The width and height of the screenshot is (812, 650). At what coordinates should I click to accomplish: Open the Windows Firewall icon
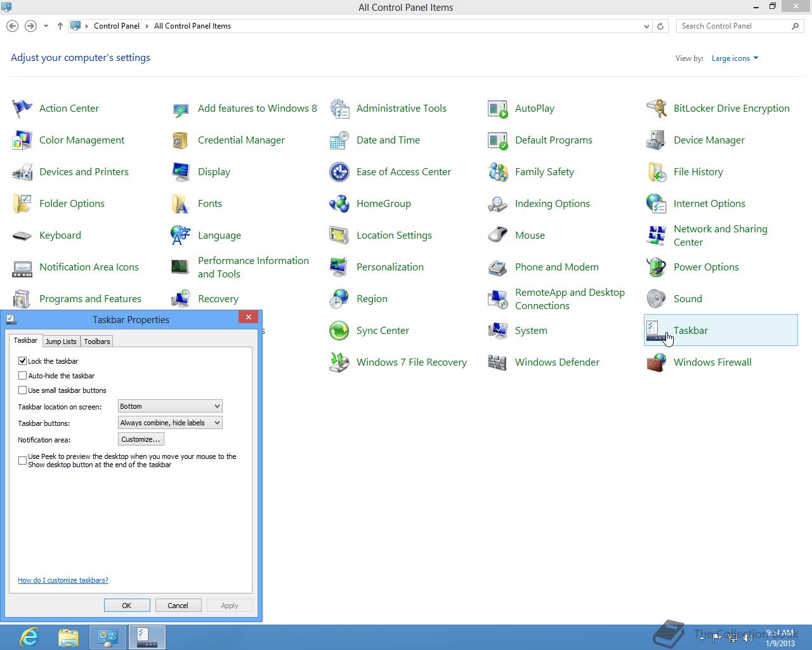pos(657,362)
